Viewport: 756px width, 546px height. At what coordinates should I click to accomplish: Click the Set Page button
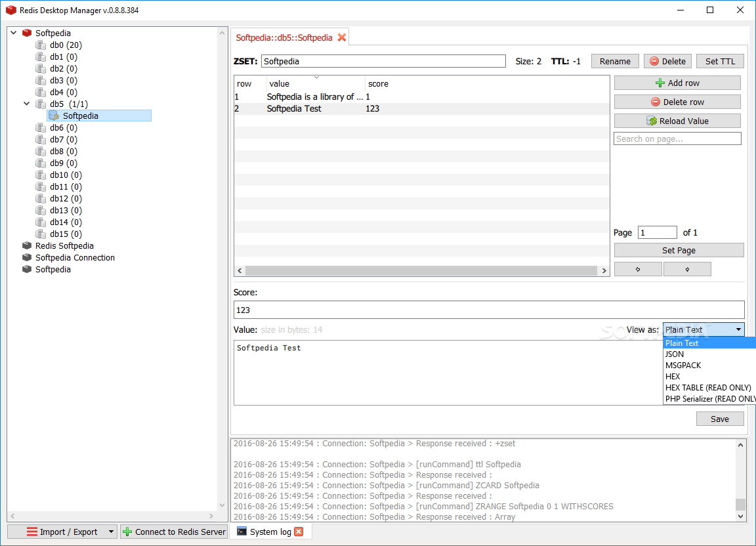tap(679, 250)
